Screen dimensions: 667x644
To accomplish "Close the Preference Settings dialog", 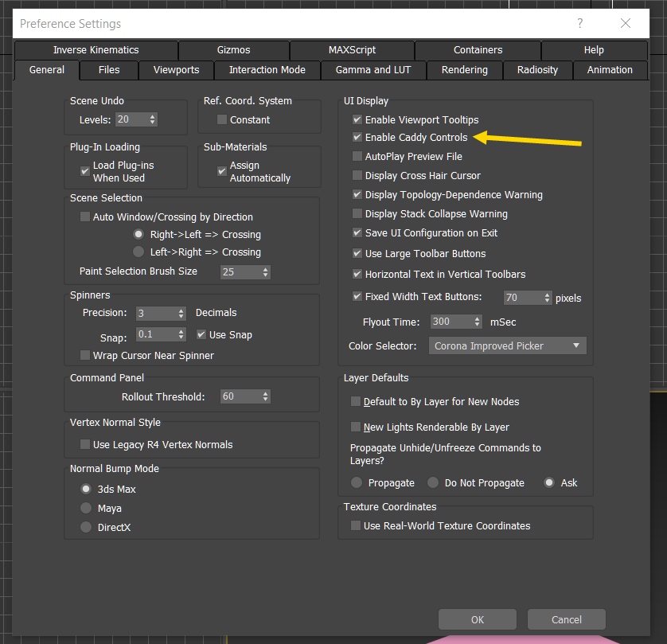I will [x=626, y=23].
